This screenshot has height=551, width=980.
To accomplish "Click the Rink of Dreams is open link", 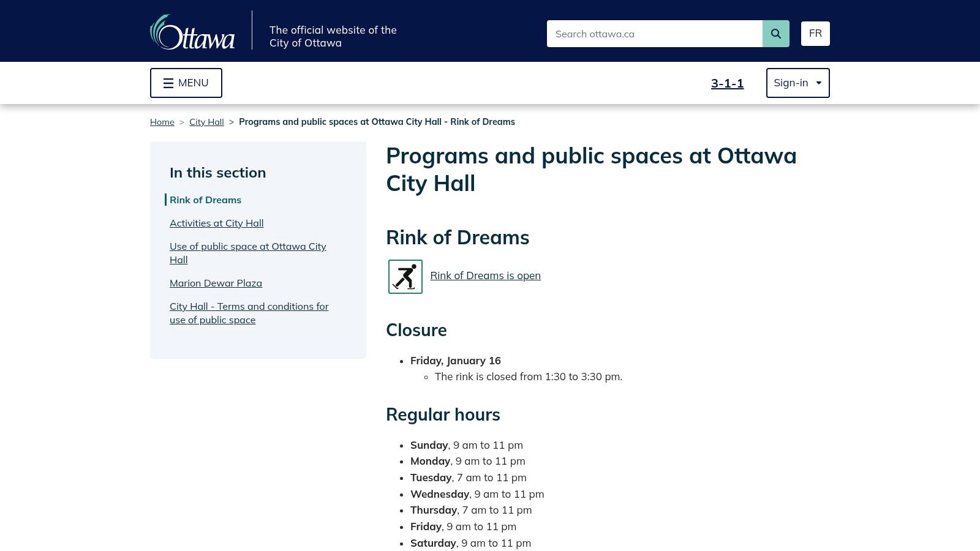I will pyautogui.click(x=485, y=275).
